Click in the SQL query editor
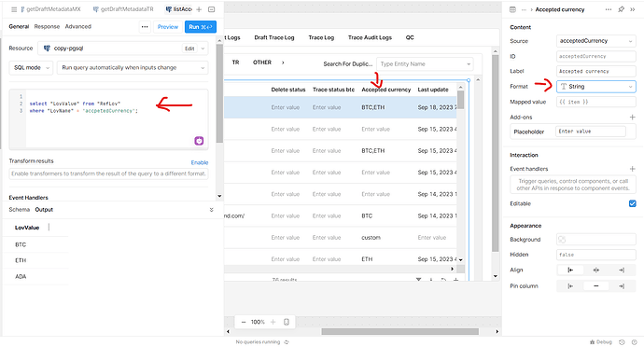Viewport: 644px width, 347px height. (117, 119)
